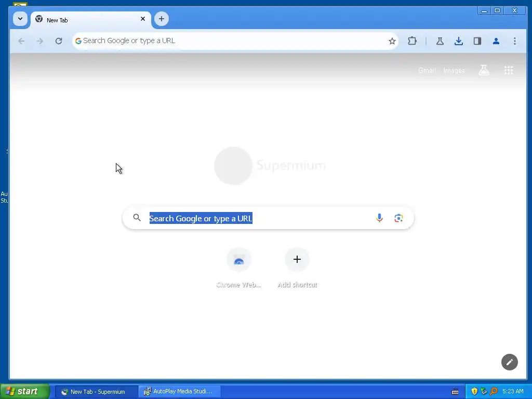The image size is (532, 399).
Task: Show the Downloads panel
Action: pos(459,41)
